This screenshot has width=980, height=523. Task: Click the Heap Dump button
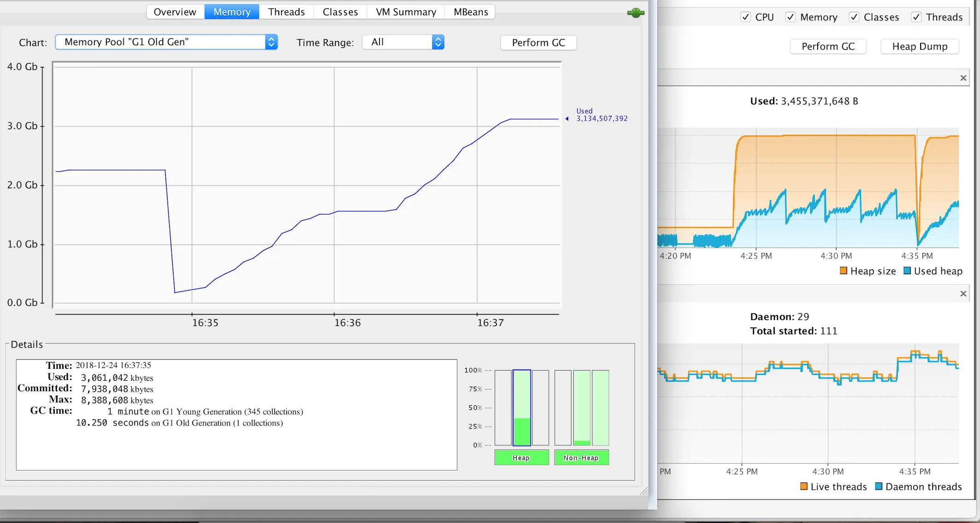919,46
